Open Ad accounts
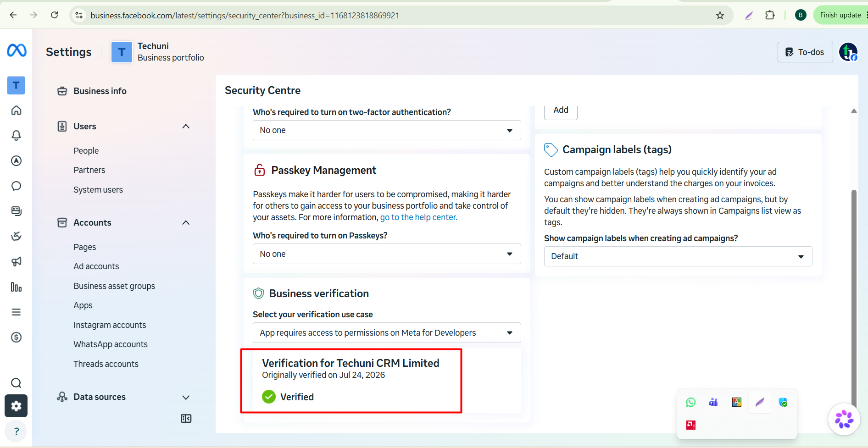Screen dimensions: 868x448 point(96,266)
